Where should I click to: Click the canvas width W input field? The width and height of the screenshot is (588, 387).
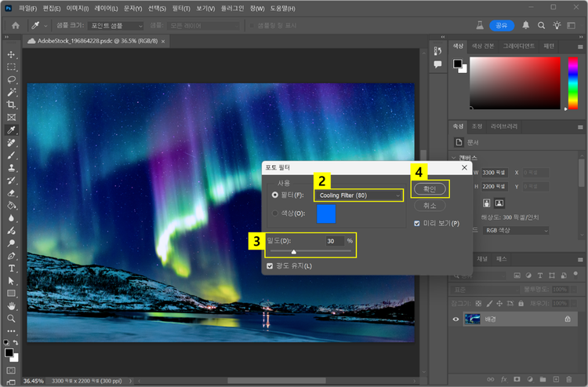coord(494,173)
